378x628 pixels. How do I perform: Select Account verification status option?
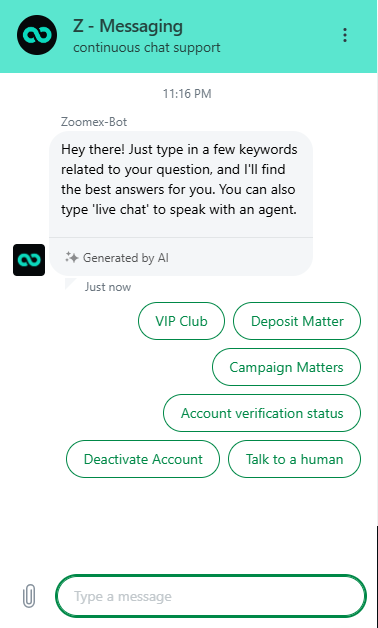(x=262, y=413)
